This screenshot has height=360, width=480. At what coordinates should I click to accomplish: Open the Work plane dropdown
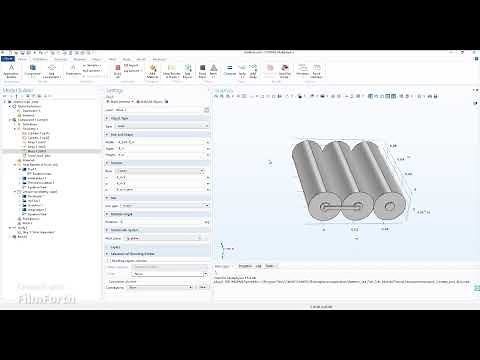(x=164, y=238)
